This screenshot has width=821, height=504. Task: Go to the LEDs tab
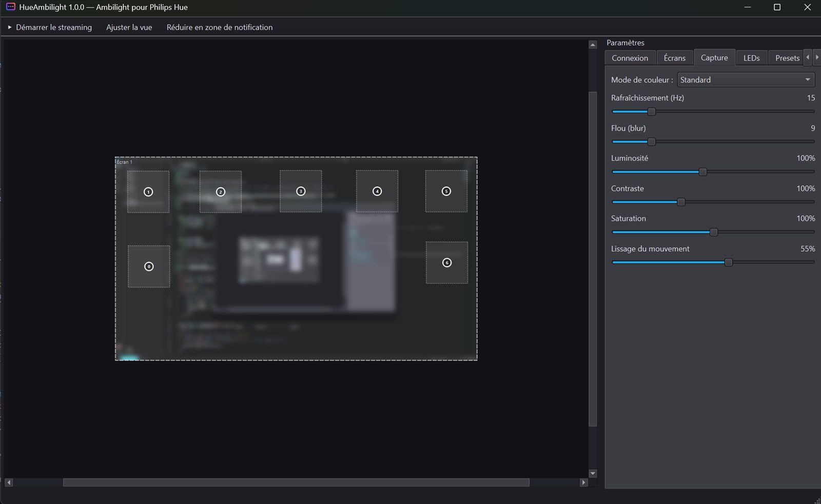(x=752, y=58)
